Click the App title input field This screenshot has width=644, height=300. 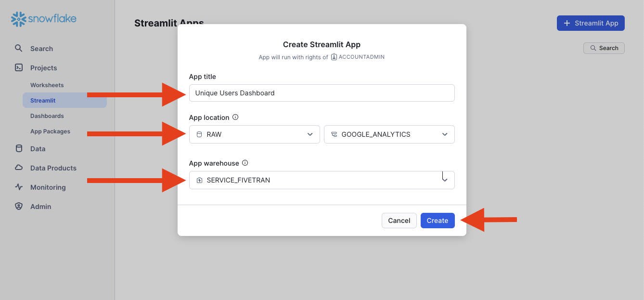tap(322, 93)
